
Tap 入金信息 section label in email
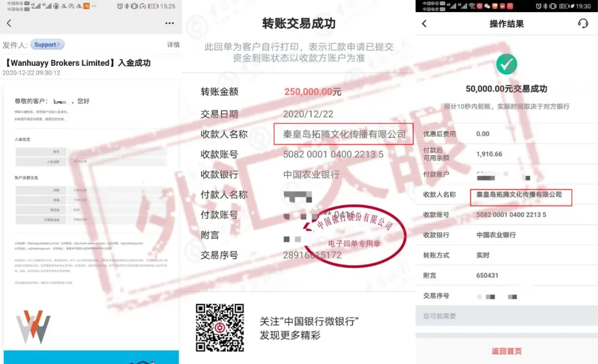22,139
